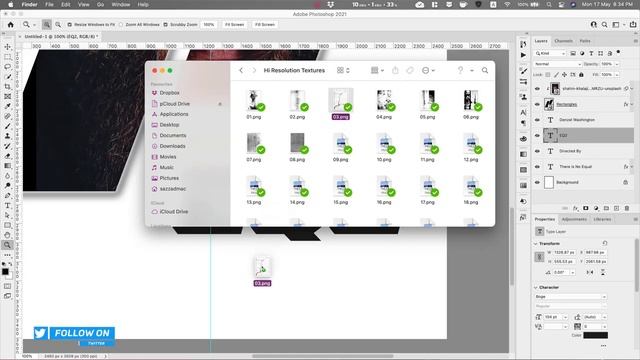Filter layers by type layers icon

click(591, 53)
